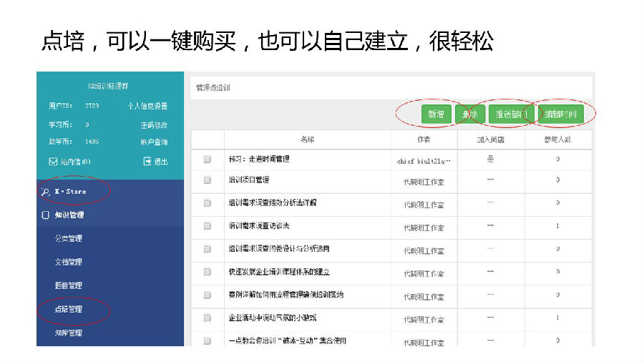The height and width of the screenshot is (362, 644).
Task: Open K·Store search icon
Action: tap(46, 192)
